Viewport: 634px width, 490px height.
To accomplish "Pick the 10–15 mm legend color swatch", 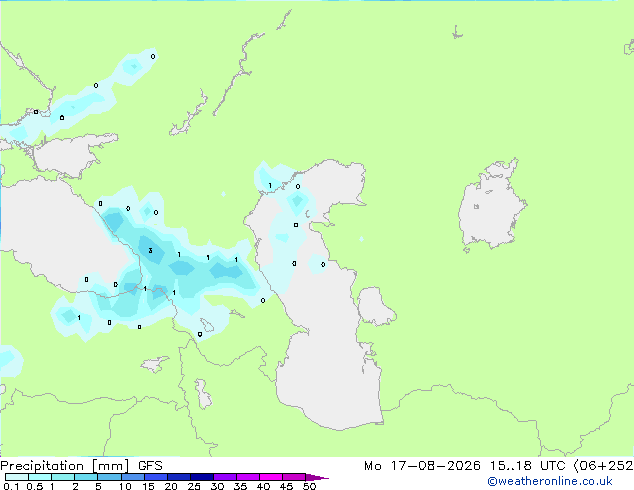I will click(x=132, y=477).
